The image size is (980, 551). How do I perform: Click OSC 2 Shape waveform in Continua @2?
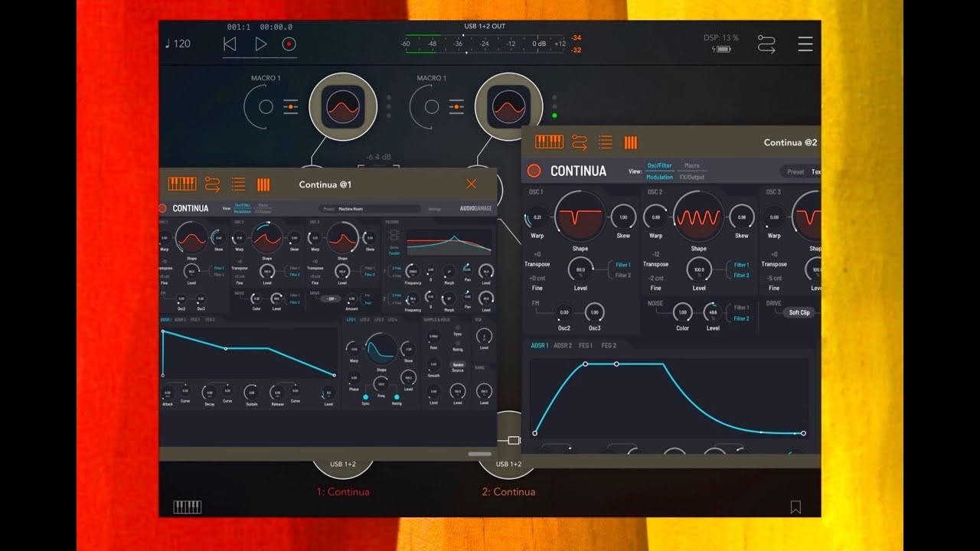698,217
